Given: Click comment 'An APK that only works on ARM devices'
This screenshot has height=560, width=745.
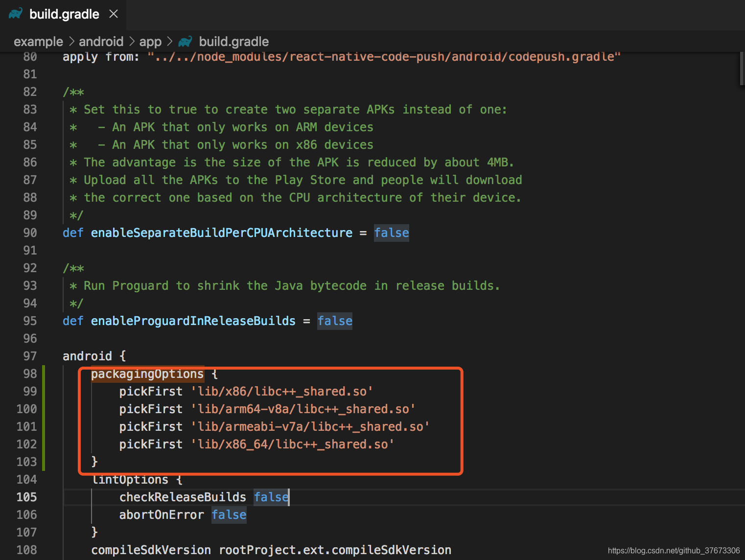Looking at the screenshot, I should click(243, 127).
